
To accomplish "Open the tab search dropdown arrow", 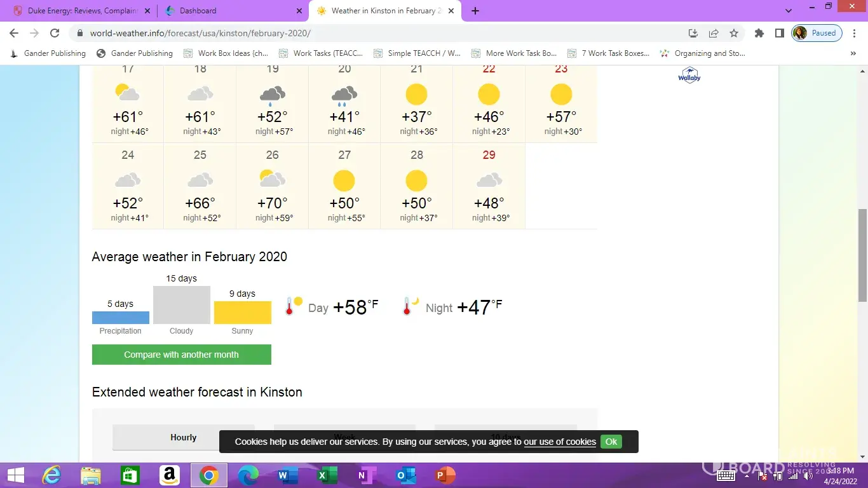I will pyautogui.click(x=789, y=11).
